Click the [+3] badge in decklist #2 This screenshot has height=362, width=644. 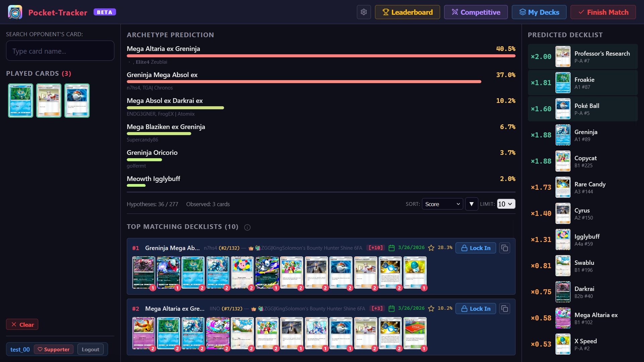tap(377, 309)
